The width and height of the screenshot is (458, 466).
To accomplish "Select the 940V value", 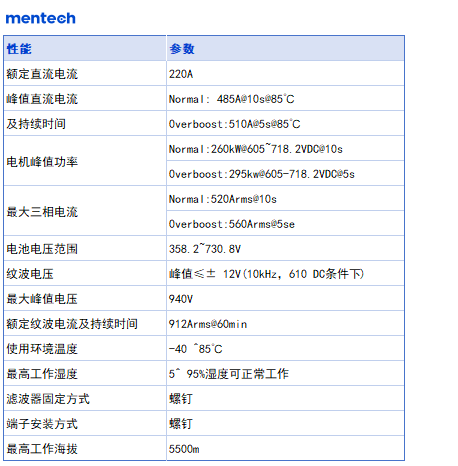I will [x=181, y=299].
